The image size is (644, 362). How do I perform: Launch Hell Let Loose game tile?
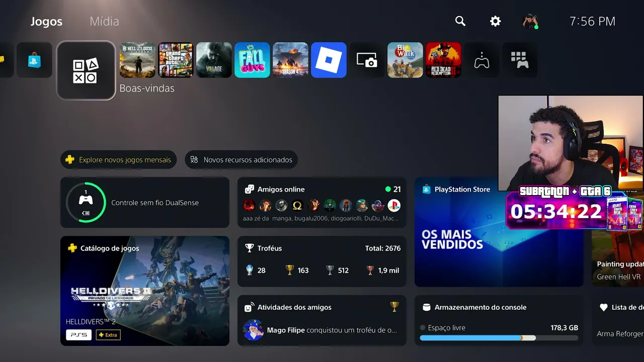[137, 60]
